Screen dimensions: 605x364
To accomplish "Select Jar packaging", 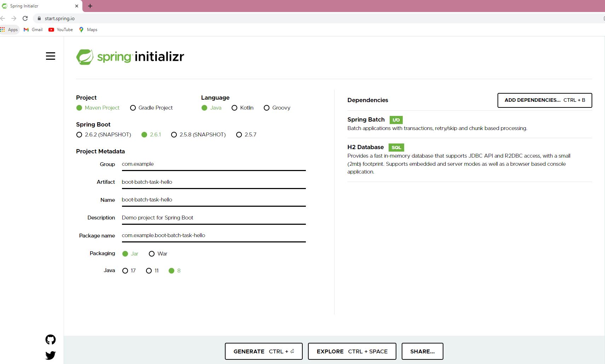I will pos(130,254).
